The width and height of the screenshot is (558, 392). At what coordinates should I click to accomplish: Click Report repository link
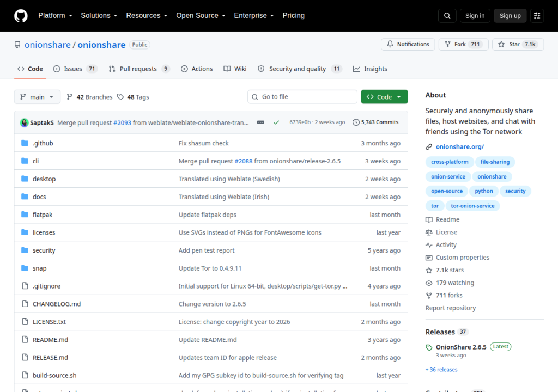click(451, 308)
